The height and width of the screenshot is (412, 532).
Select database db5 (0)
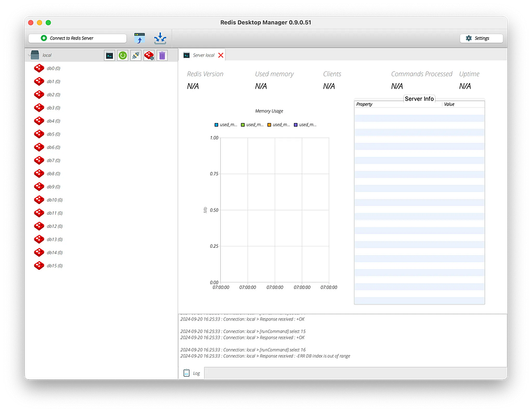click(54, 134)
